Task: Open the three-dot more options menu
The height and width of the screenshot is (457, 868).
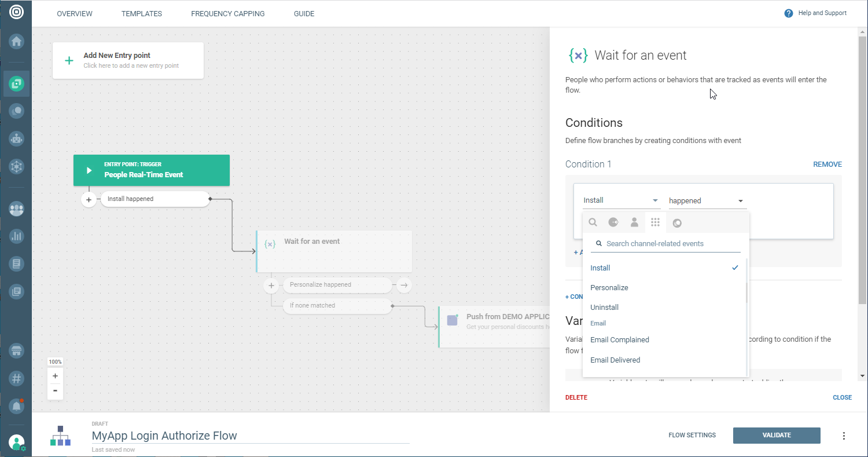Action: (x=844, y=436)
